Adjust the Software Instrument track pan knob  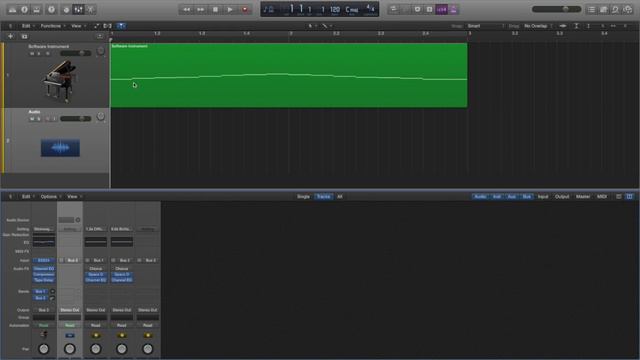[x=100, y=51]
